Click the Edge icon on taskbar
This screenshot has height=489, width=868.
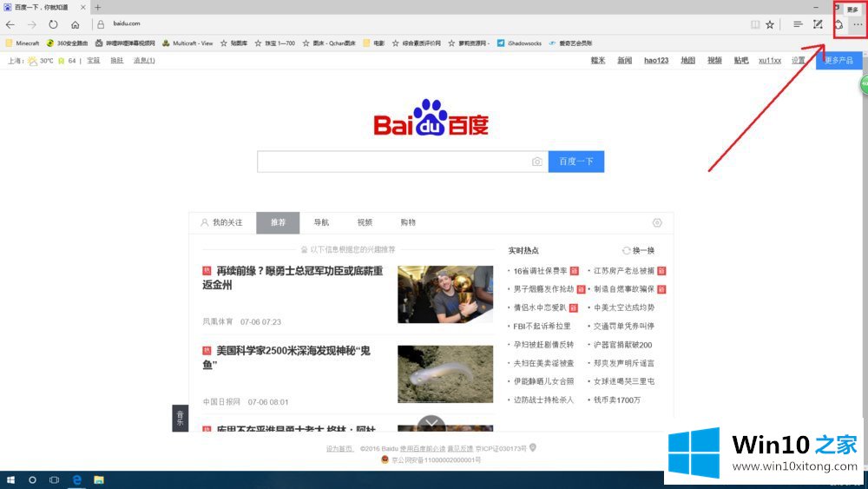77,479
